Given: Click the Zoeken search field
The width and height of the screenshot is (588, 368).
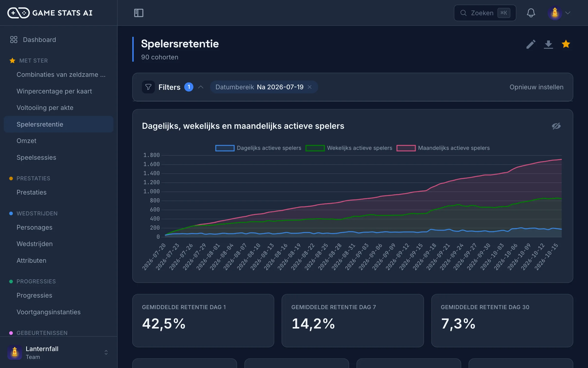Looking at the screenshot, I should tap(485, 13).
